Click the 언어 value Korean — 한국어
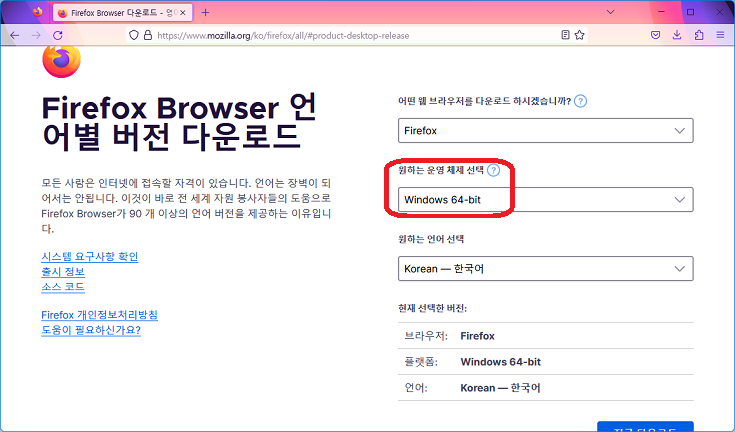 pyautogui.click(x=500, y=388)
